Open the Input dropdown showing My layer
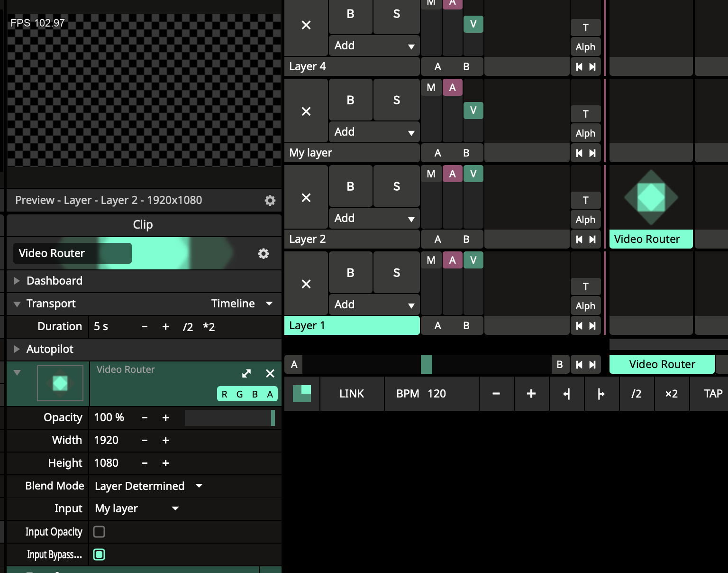The image size is (728, 573). pos(136,508)
